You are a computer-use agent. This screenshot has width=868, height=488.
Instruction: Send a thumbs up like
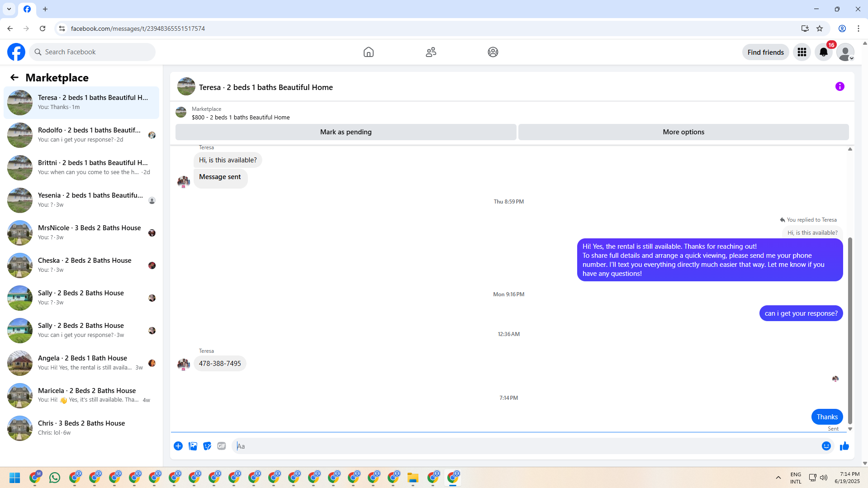844,446
